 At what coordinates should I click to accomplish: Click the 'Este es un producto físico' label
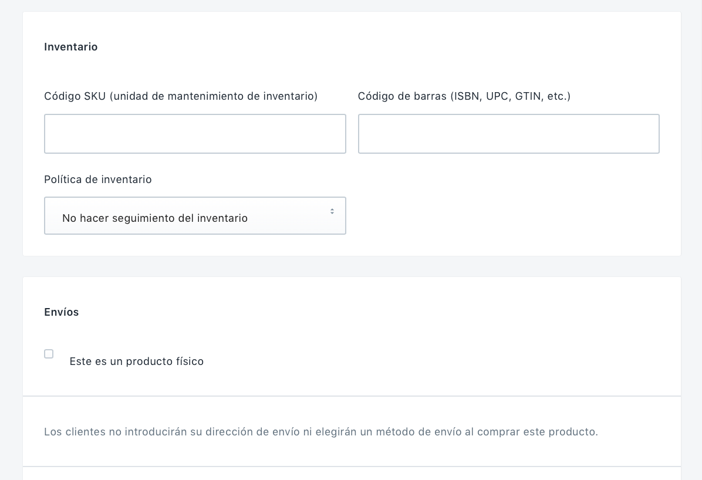click(136, 361)
